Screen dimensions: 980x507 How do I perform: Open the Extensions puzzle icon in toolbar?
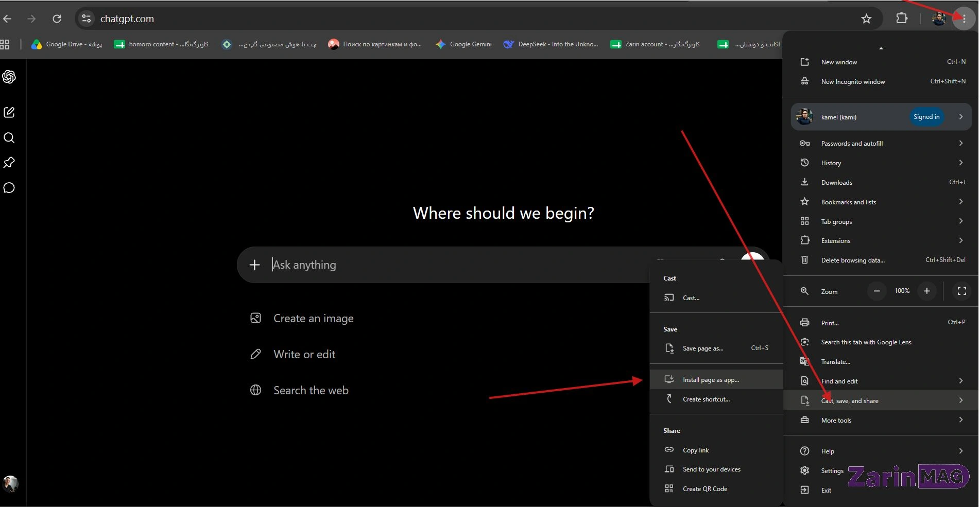point(902,19)
